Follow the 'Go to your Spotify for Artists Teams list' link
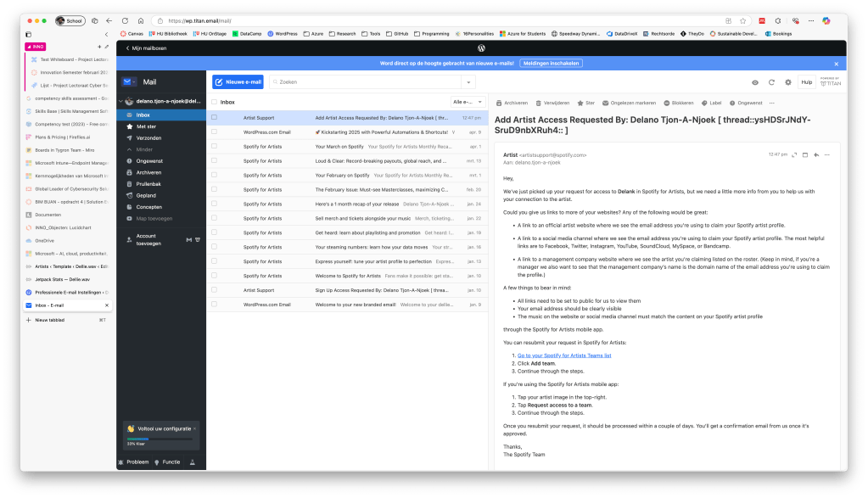Viewport: 868px width, 498px height. 563,355
